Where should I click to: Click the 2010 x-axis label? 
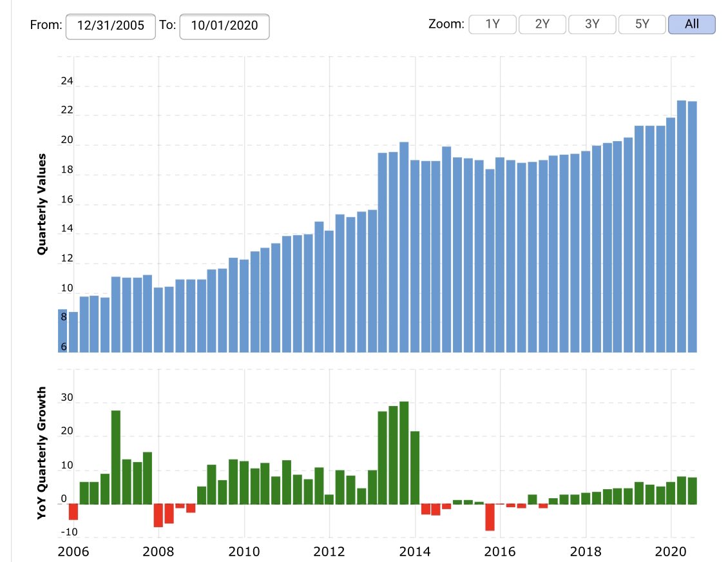244,551
